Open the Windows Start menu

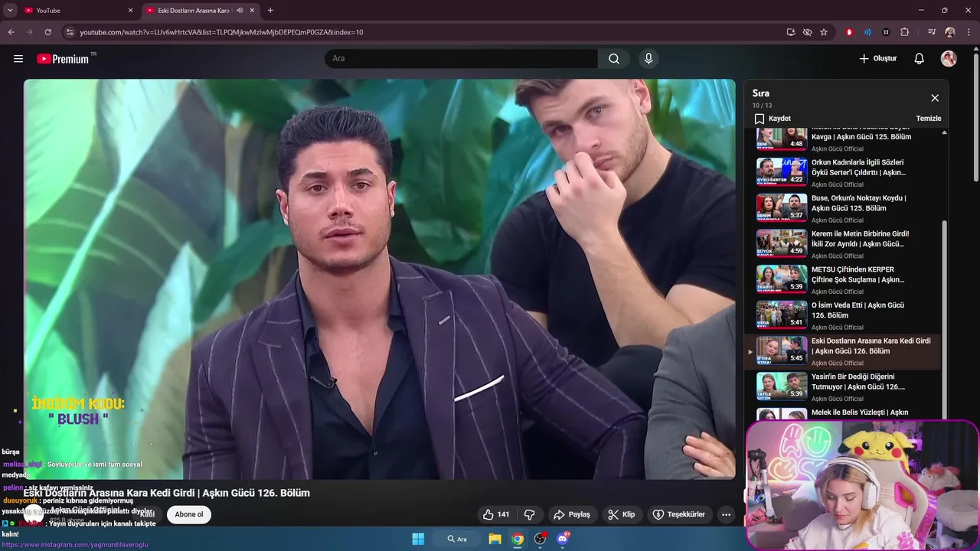point(418,539)
